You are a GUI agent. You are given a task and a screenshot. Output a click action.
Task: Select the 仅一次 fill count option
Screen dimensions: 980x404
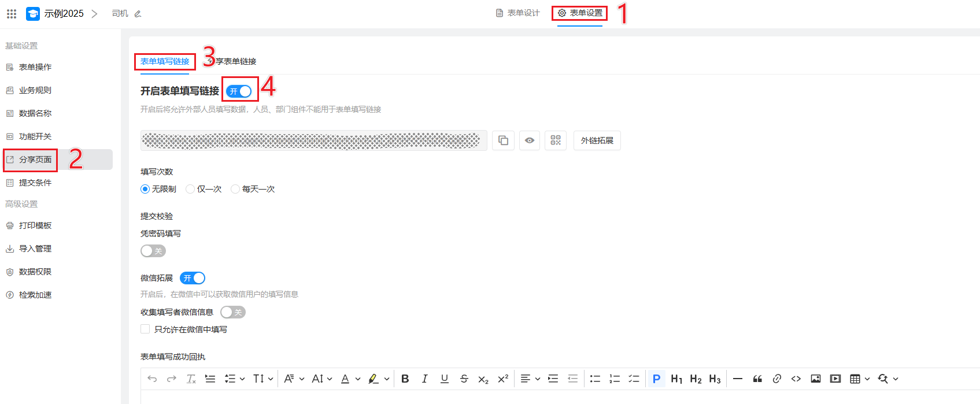190,189
